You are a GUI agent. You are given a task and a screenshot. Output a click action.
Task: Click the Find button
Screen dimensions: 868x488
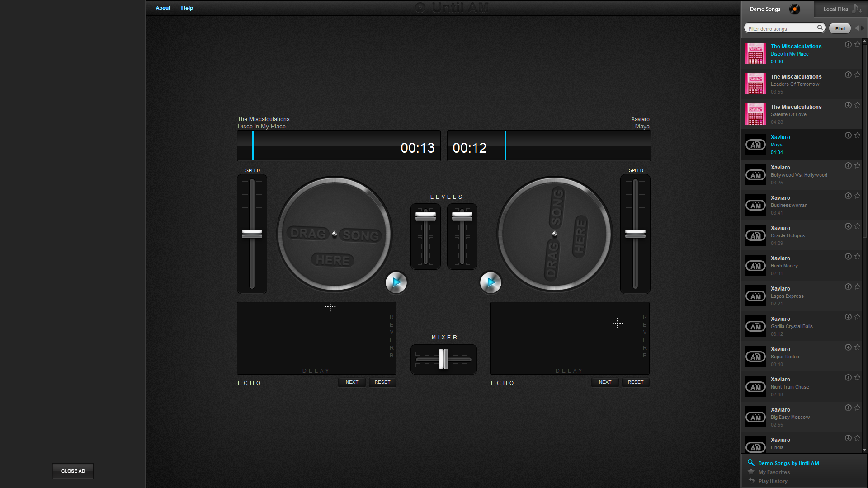840,28
